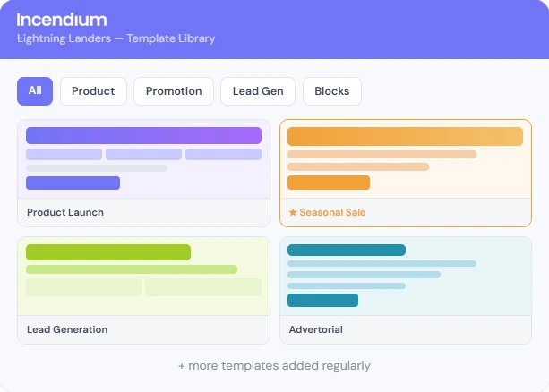Click the Incendium logo title

[x=62, y=20]
